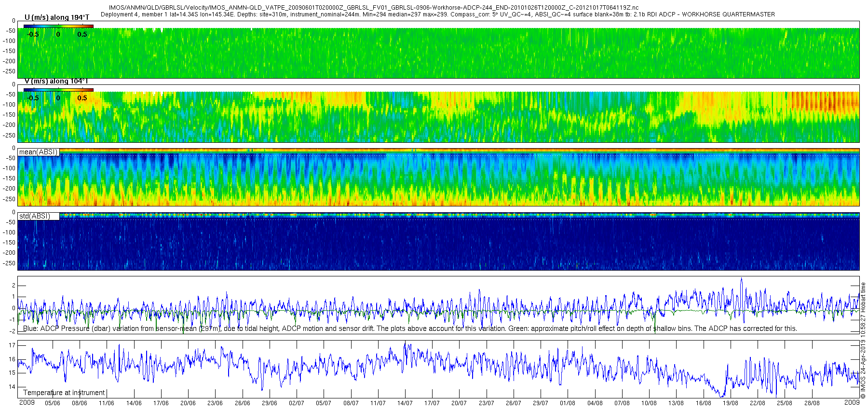The width and height of the screenshot is (868, 410).
Task: Click the 'Deployment 4, member 1' metadata line
Action: coord(438,14)
